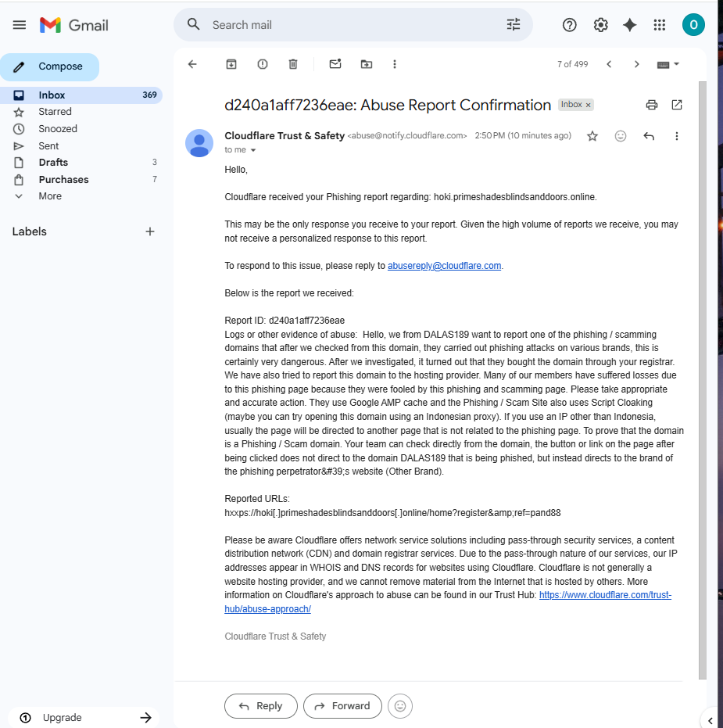Screen dimensions: 723x728
Task: Click '2:50 PM (10 minutes ago)' timestamp
Action: pyautogui.click(x=523, y=135)
